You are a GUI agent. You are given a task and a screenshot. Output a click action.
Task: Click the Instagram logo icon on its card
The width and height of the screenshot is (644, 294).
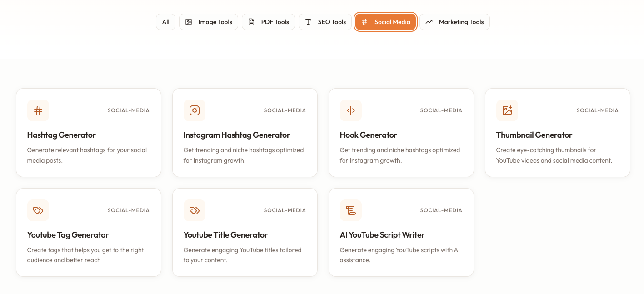(195, 110)
